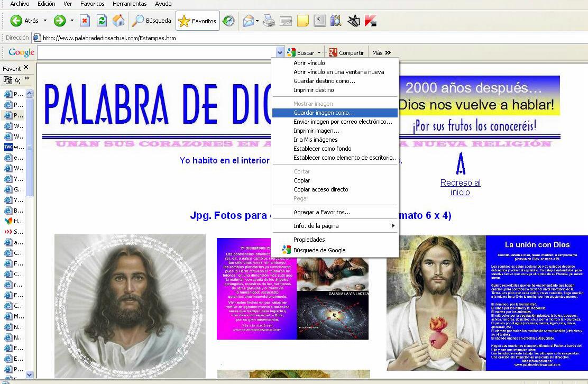The height and width of the screenshot is (384, 588).
Task: Click the red Kaspersky K icon
Action: (x=371, y=21)
